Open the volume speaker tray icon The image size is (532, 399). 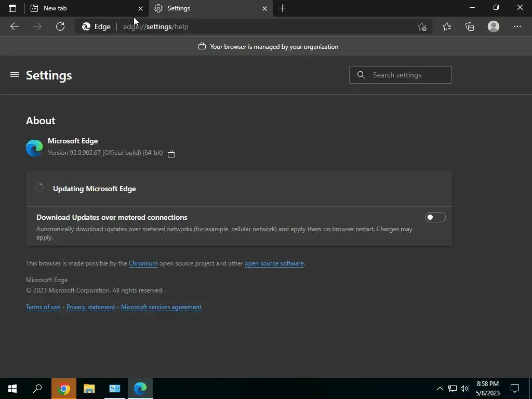(464, 389)
